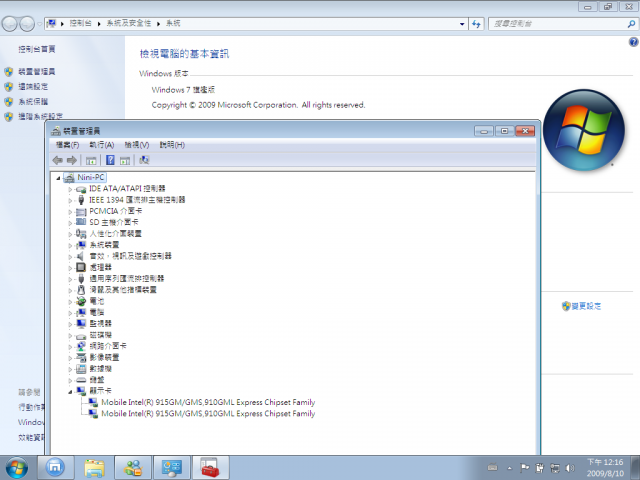Open the Control Panel window button on taskbar

[172, 468]
